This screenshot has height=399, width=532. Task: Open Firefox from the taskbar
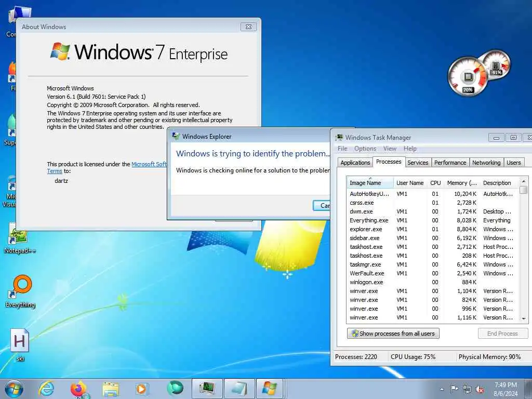(78, 389)
